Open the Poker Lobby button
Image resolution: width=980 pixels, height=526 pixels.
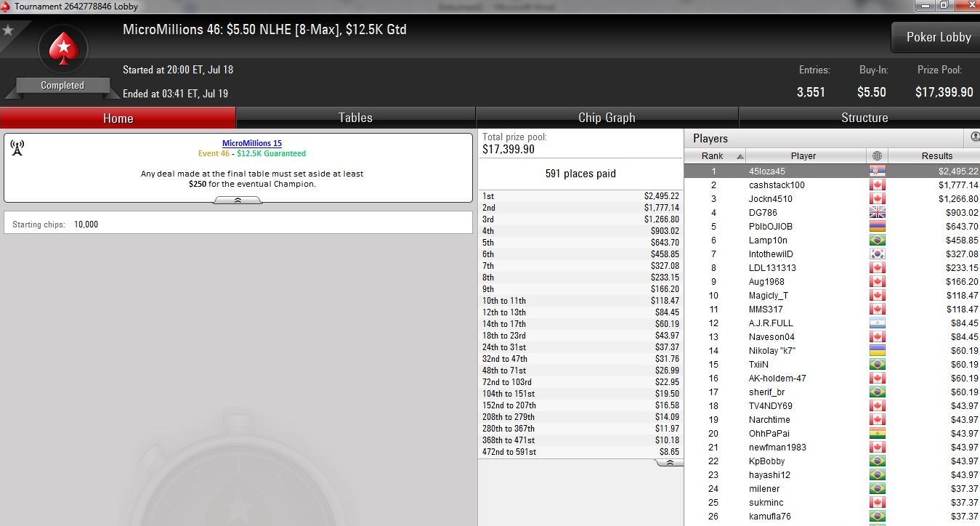[938, 37]
